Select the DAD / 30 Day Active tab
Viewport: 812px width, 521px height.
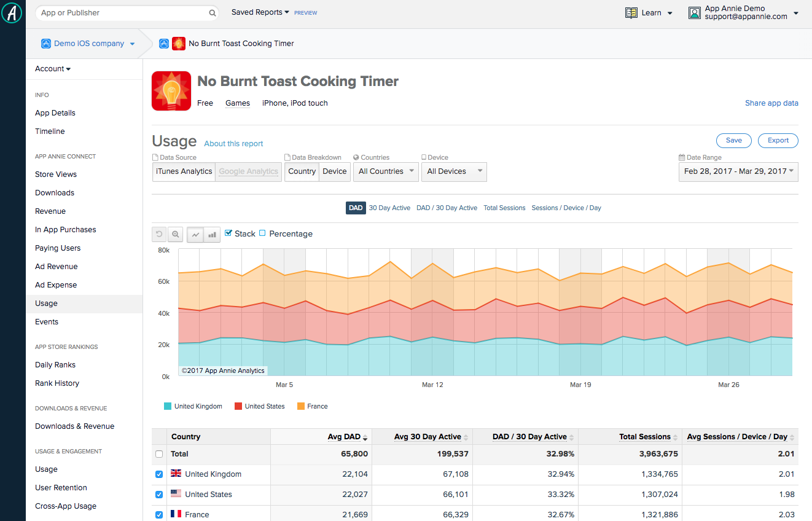pos(447,208)
